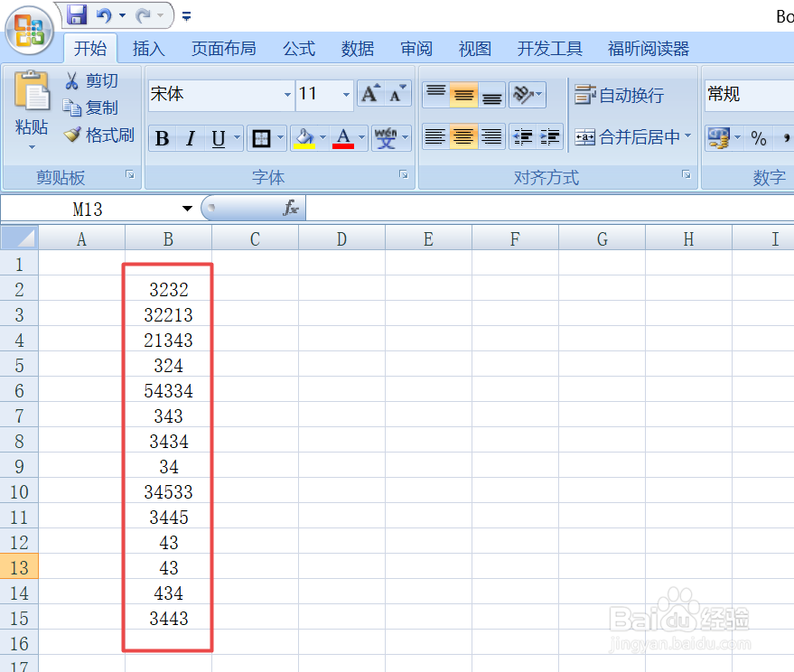Select column B header
The height and width of the screenshot is (672, 794).
(169, 238)
